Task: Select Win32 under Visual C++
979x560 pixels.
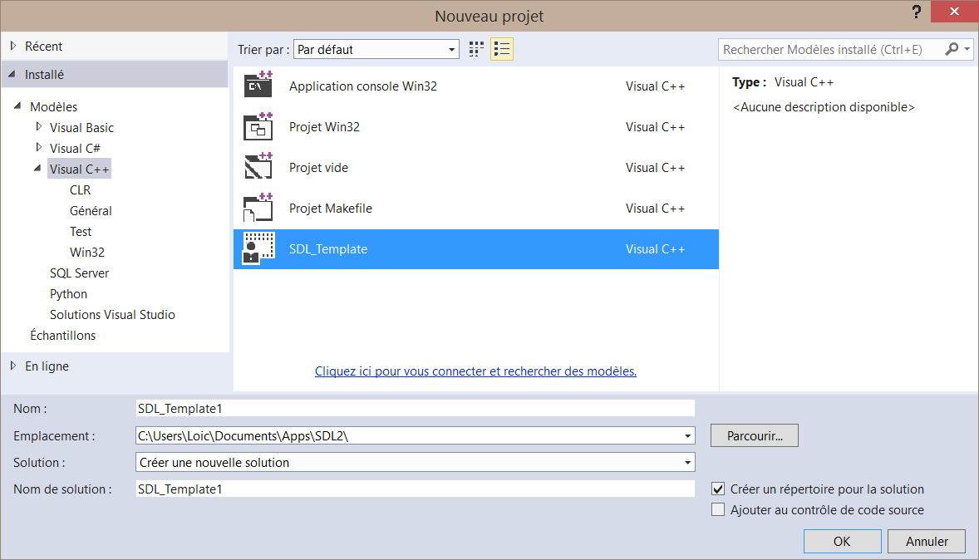Action: [x=87, y=253]
